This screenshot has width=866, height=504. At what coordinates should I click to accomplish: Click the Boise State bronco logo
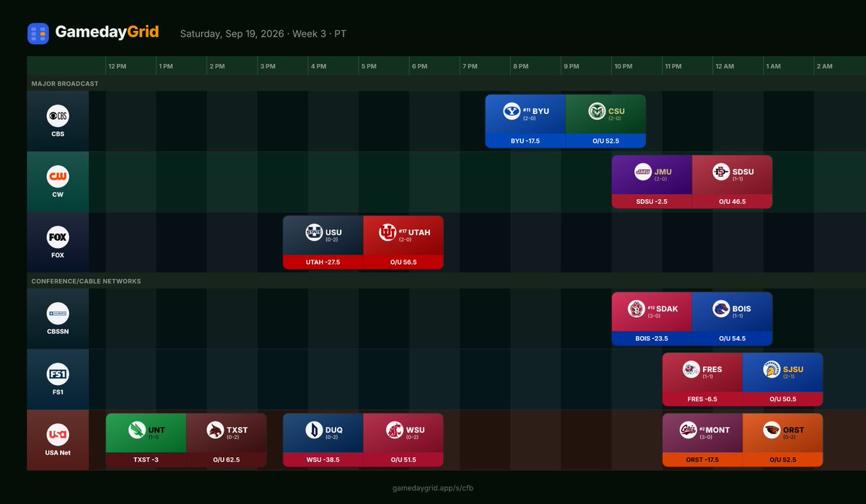pos(720,309)
